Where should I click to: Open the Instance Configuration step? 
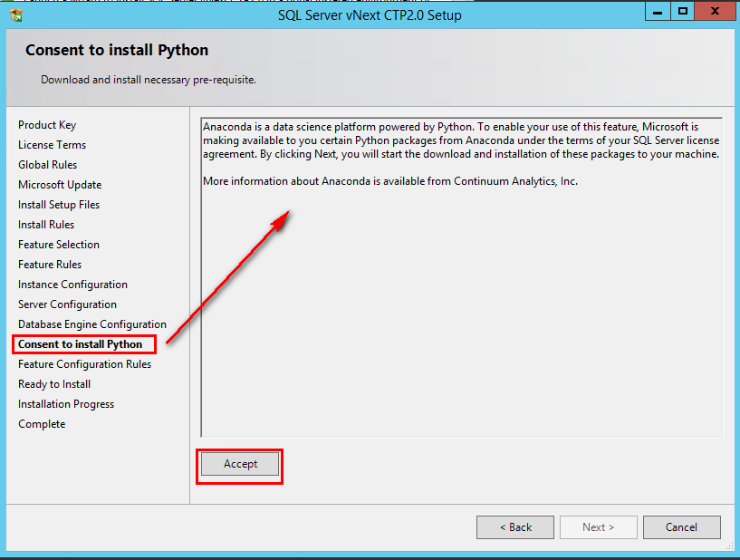pos(72,285)
